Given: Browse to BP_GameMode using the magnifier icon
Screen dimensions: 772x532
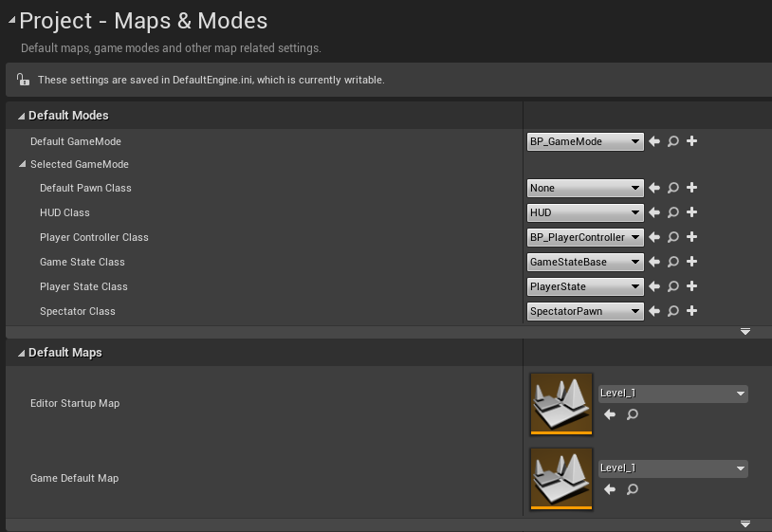Looking at the screenshot, I should [673, 141].
